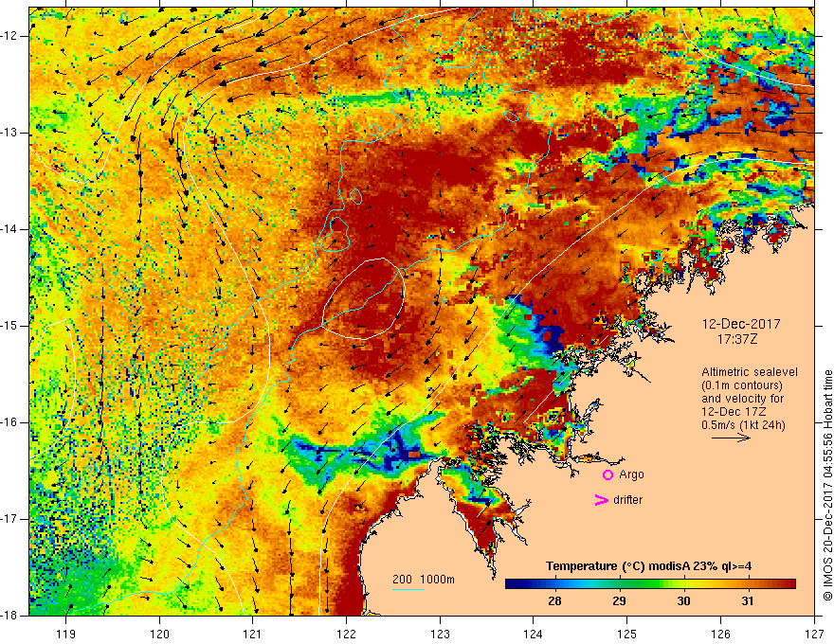Image resolution: width=834 pixels, height=644 pixels.
Task: Click the magenta drifter arrowhead symbol
Action: 601,500
